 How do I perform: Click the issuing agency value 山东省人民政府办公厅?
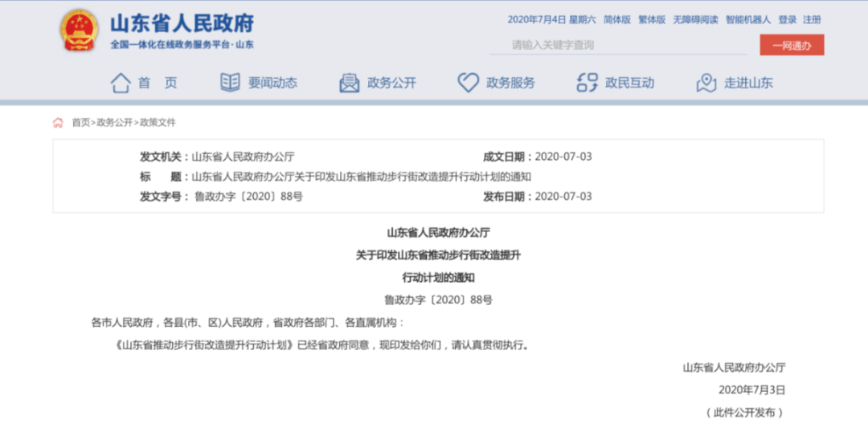point(243,157)
